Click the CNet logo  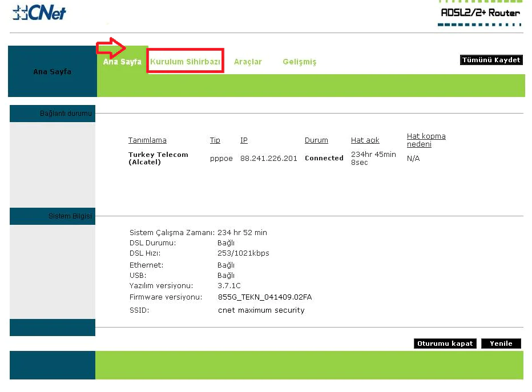(x=39, y=13)
